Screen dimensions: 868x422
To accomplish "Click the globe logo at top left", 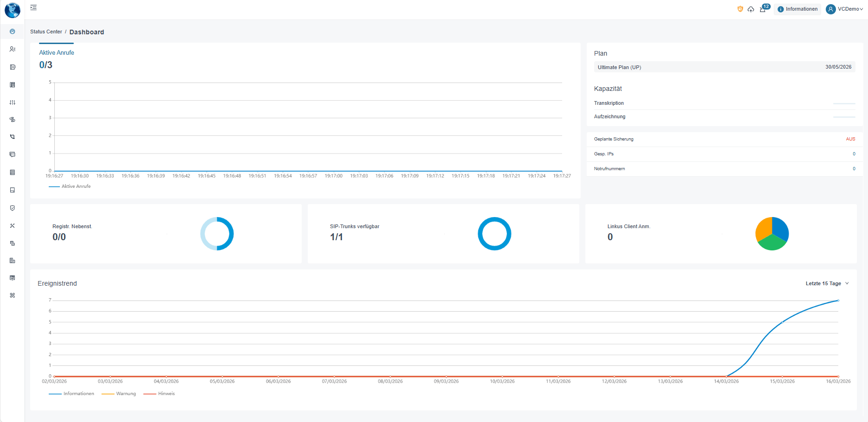I will 13,10.
